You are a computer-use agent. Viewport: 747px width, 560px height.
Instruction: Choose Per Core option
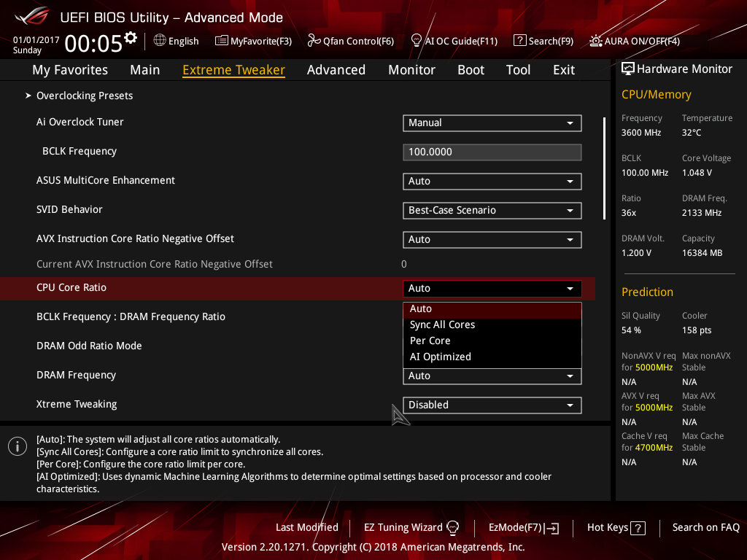click(x=492, y=341)
